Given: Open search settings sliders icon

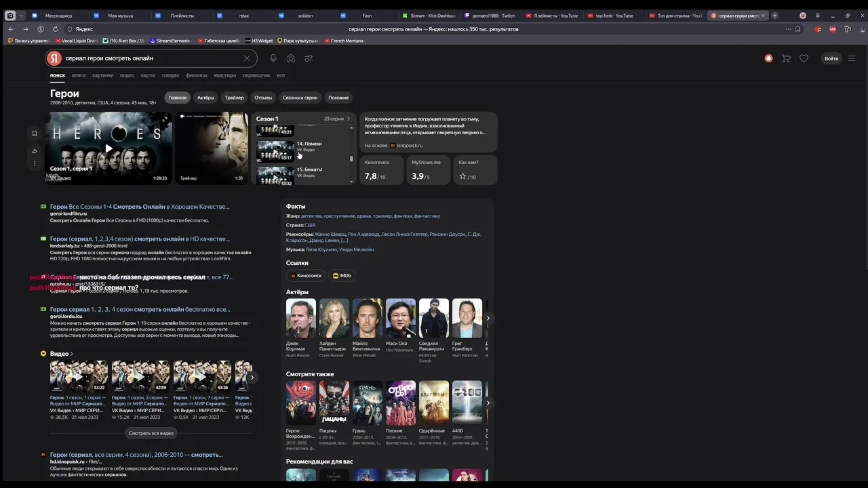Looking at the screenshot, I should point(309,58).
